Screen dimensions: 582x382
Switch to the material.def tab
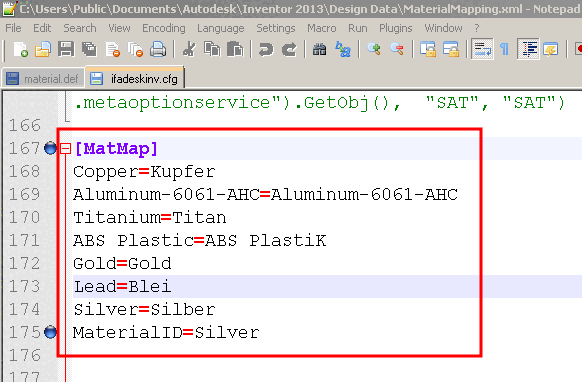(x=43, y=78)
